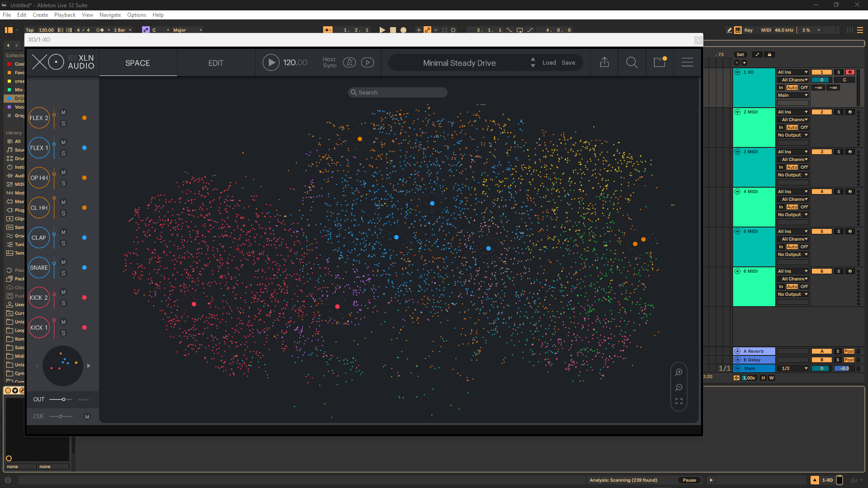This screenshot has width=868, height=488.
Task: Click the zoom in icon in Space view
Action: coord(679,372)
